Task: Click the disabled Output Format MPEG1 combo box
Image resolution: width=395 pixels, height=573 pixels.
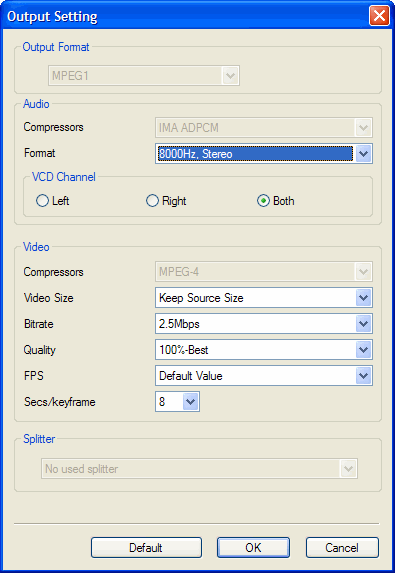Action: tap(144, 76)
